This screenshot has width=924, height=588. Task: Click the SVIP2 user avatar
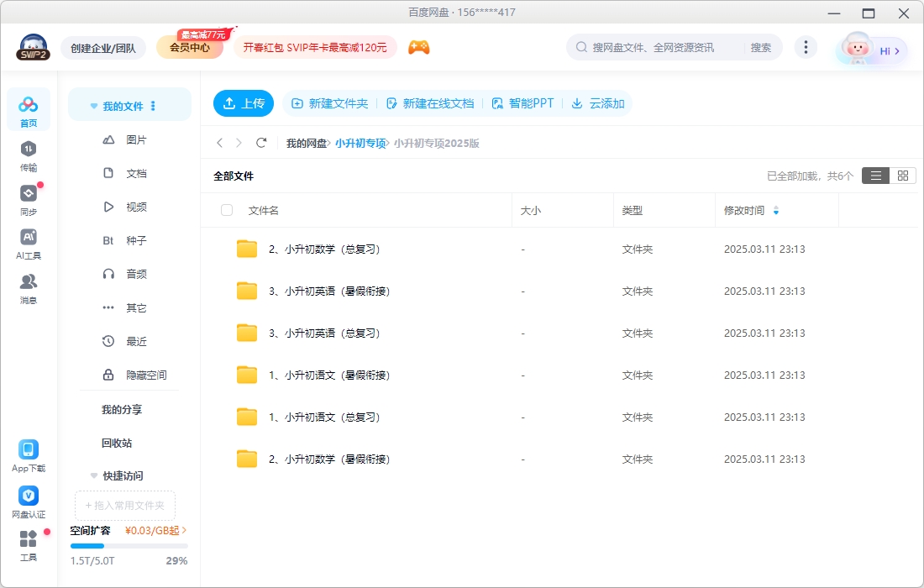click(x=33, y=47)
